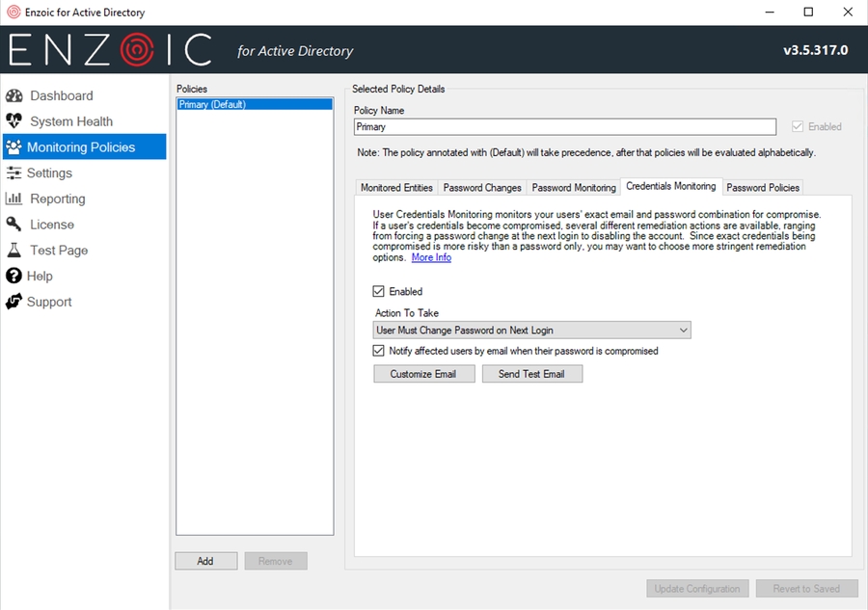Image resolution: width=868 pixels, height=610 pixels.
Task: Select Primary (Default) in Policies list
Action: (x=212, y=104)
